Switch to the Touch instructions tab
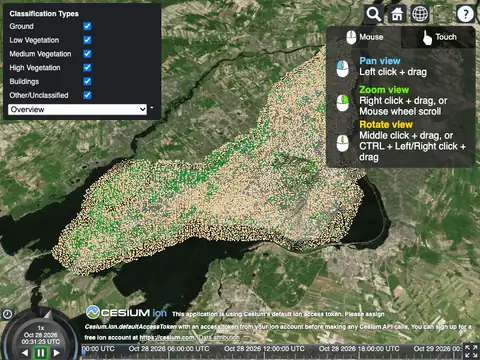 click(438, 37)
